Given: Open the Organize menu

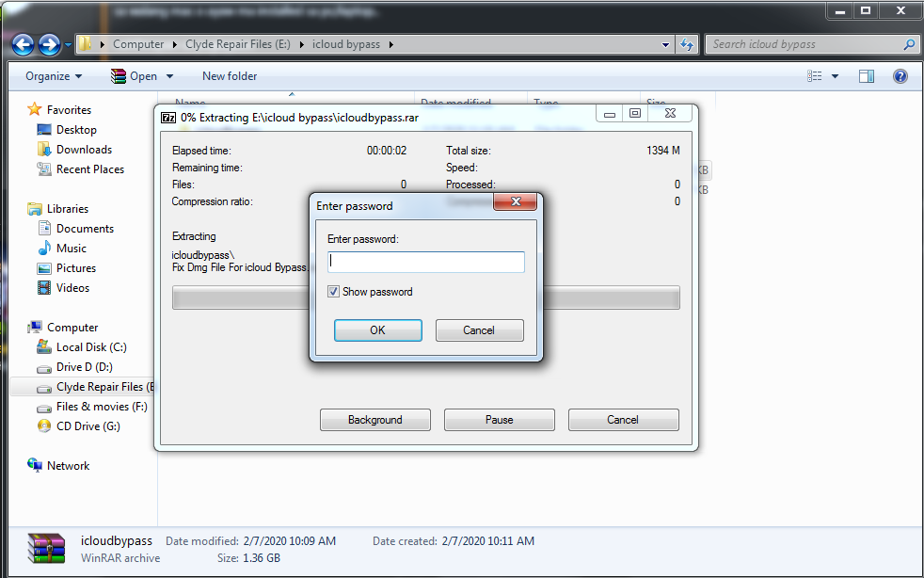Looking at the screenshot, I should 54,76.
